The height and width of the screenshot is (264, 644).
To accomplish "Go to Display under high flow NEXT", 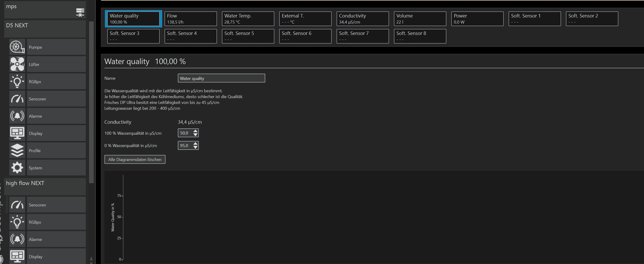I will tap(56, 256).
